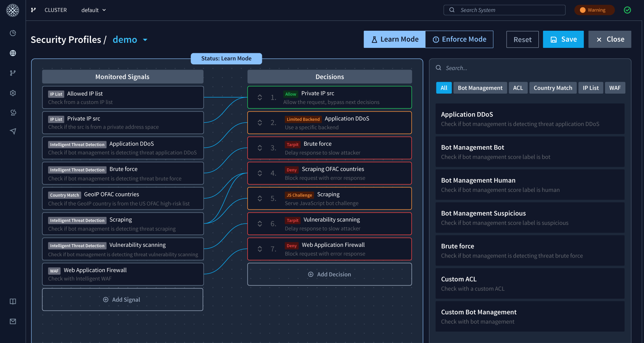Open the branch icon in the left sidebar

point(13,73)
